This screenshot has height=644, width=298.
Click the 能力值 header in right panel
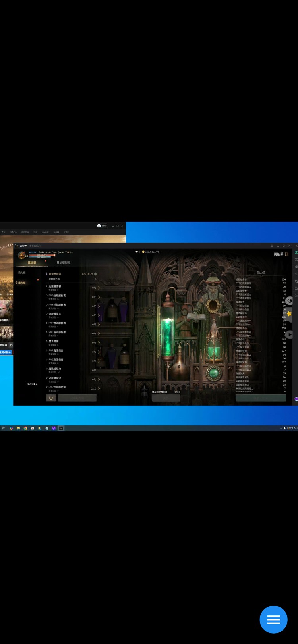261,273
